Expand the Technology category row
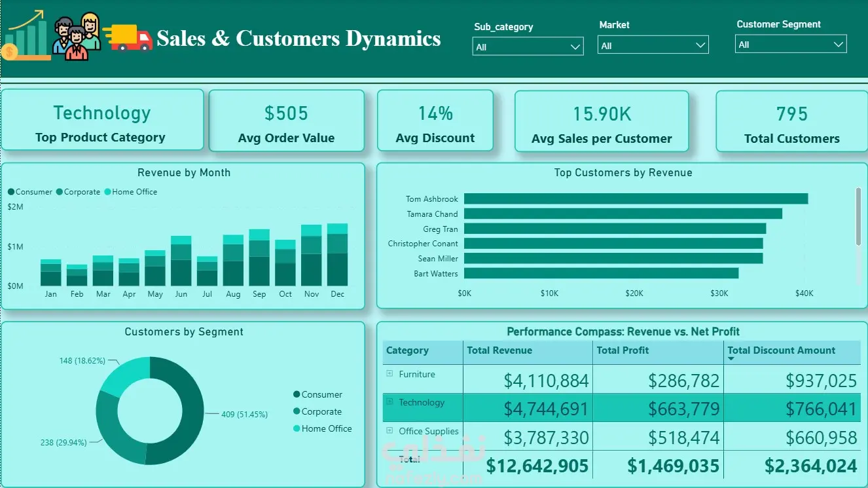The image size is (868, 488). 389,402
